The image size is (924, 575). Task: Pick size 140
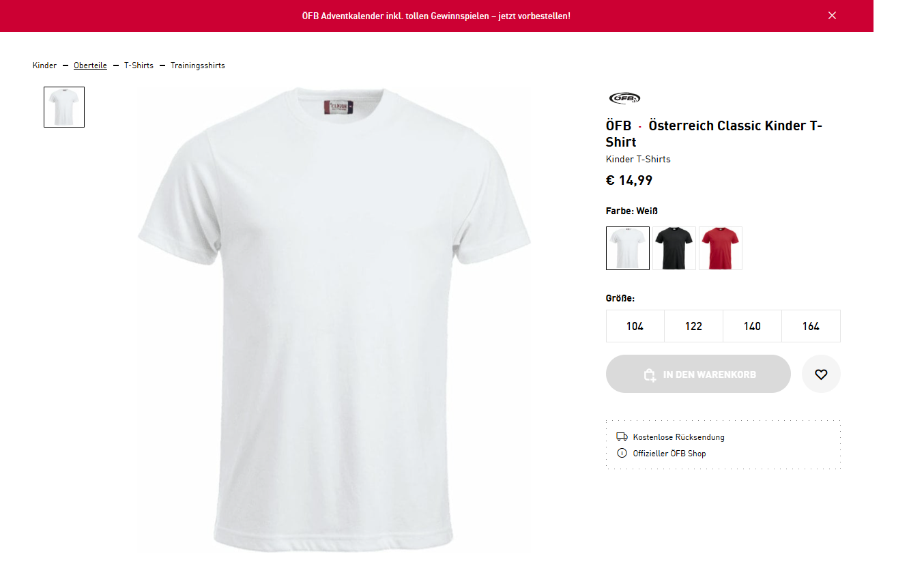coord(752,326)
